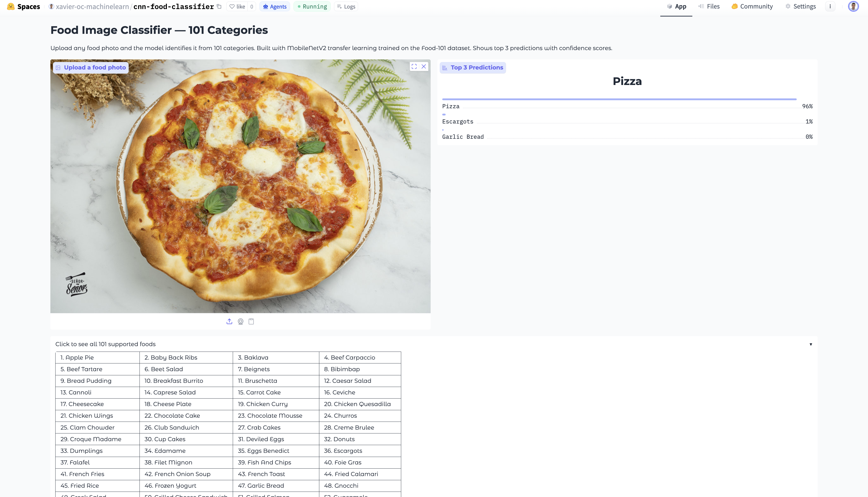
Task: Click the Upload a food photo label
Action: tap(91, 68)
